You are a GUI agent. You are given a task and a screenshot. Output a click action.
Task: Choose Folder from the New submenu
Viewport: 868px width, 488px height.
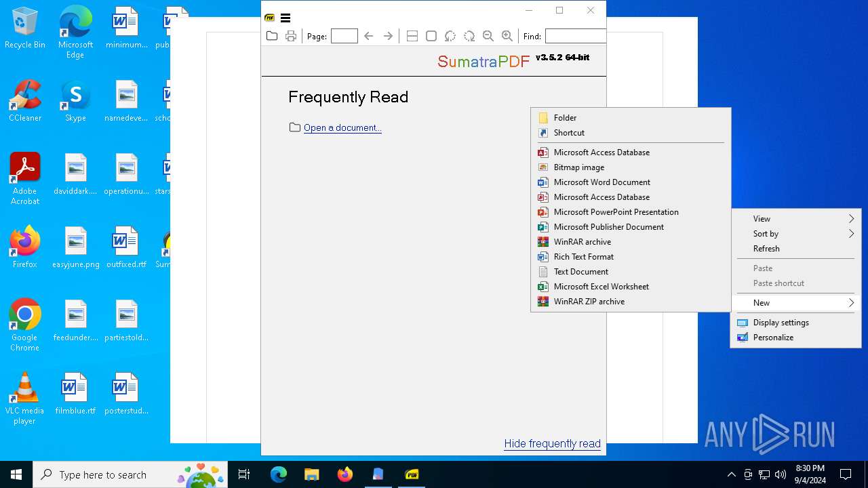coord(631,118)
